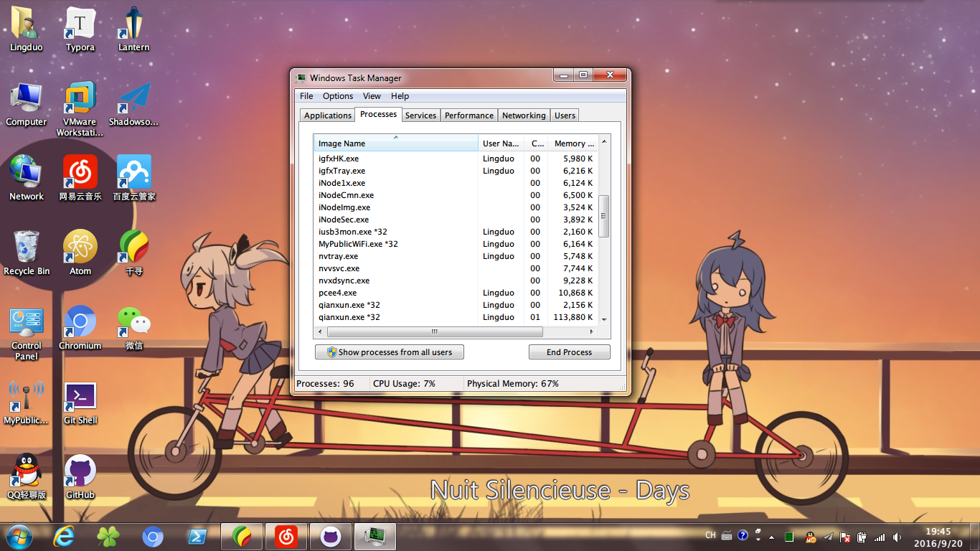Select the GitHub desktop shortcut
Screen dimensions: 980x551
80,477
